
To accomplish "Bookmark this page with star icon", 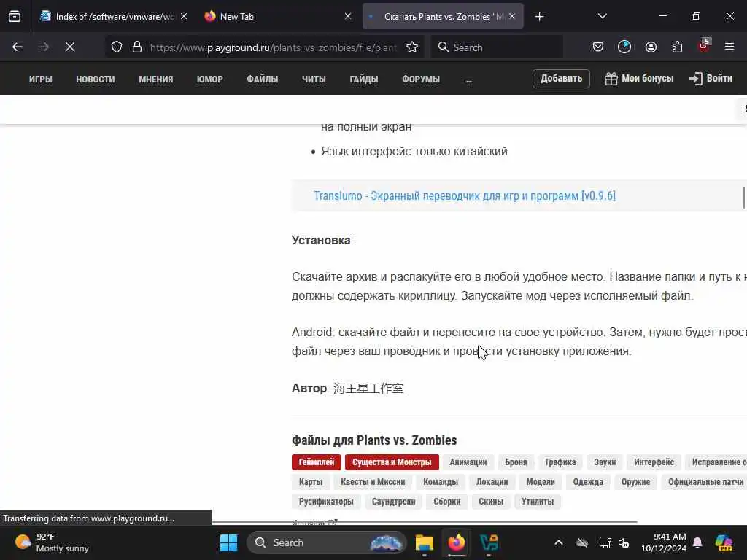I will coord(412,47).
